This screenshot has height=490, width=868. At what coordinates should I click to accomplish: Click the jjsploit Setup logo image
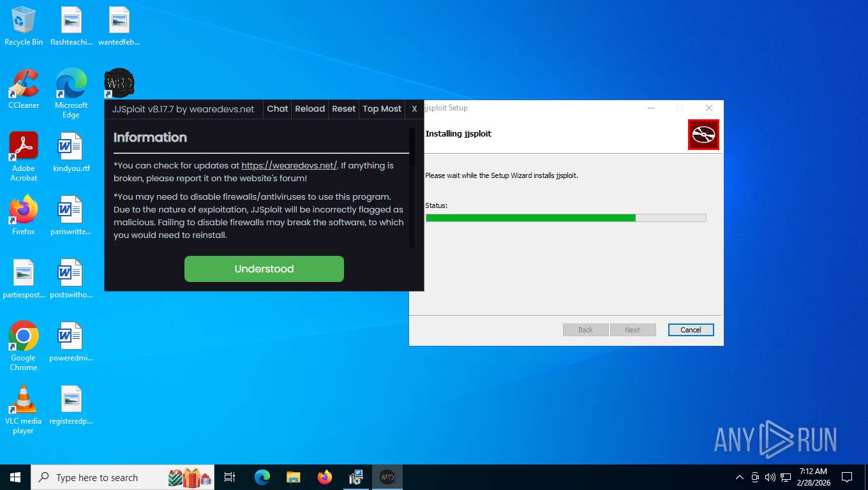703,135
